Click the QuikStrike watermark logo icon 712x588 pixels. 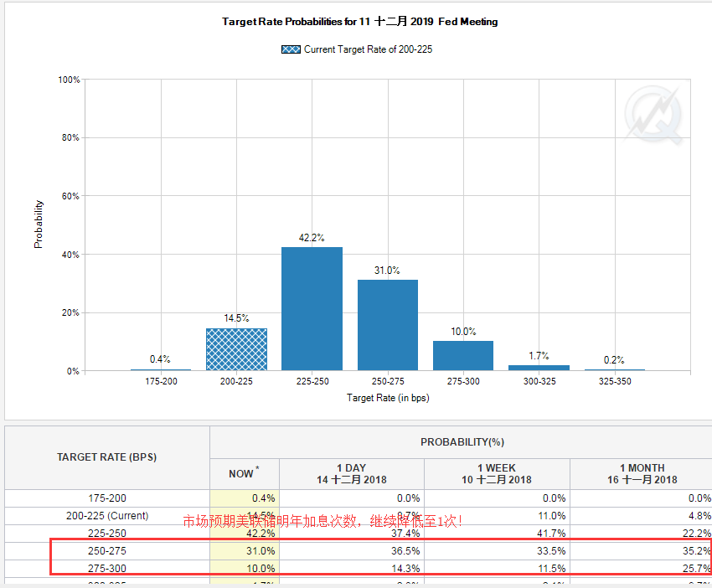point(653,115)
